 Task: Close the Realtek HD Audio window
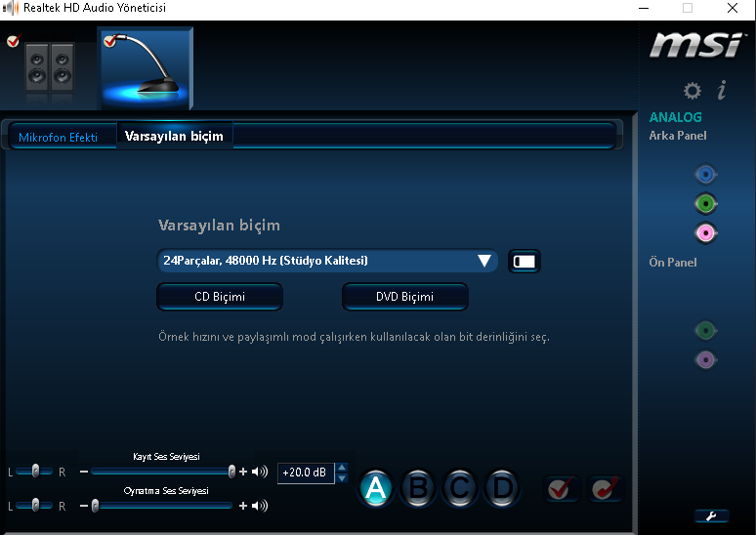733,8
